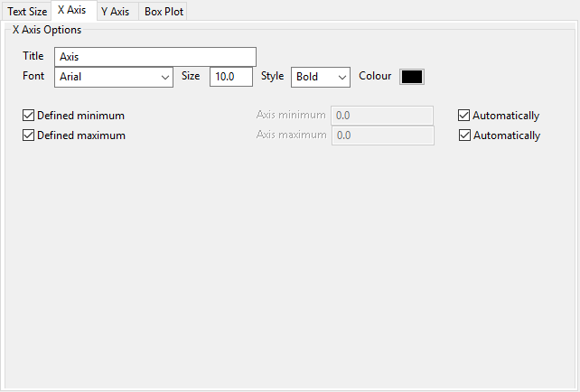
Task: Uncheck the Defined maximum checkbox
Action: 29,135
